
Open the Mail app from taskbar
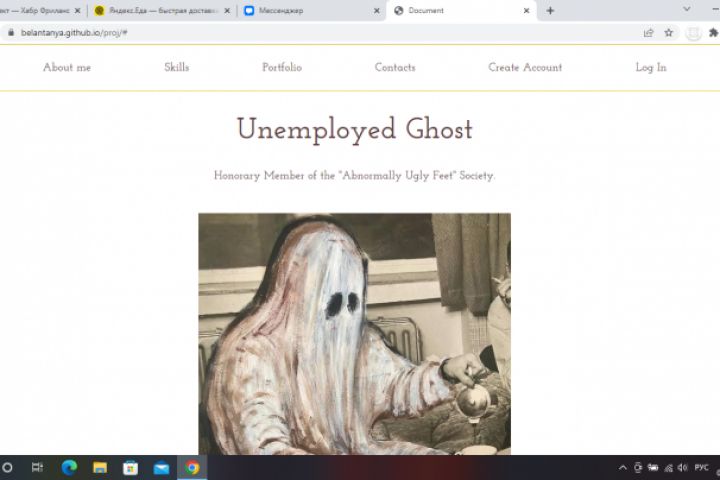pyautogui.click(x=161, y=468)
